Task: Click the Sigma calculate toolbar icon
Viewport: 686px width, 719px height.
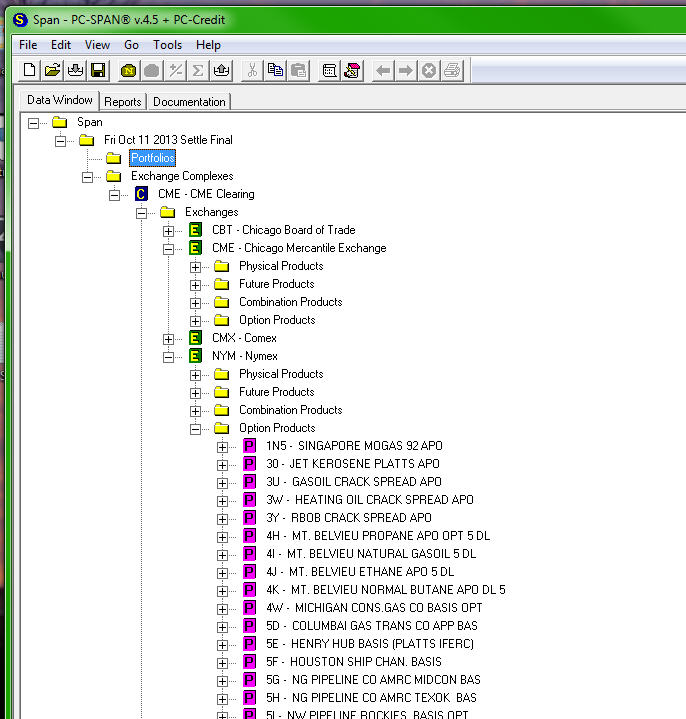Action: [198, 70]
